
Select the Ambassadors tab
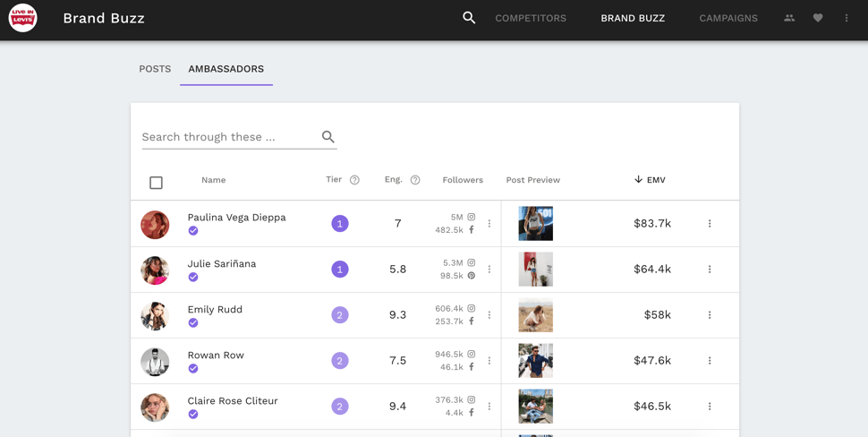[x=226, y=69]
